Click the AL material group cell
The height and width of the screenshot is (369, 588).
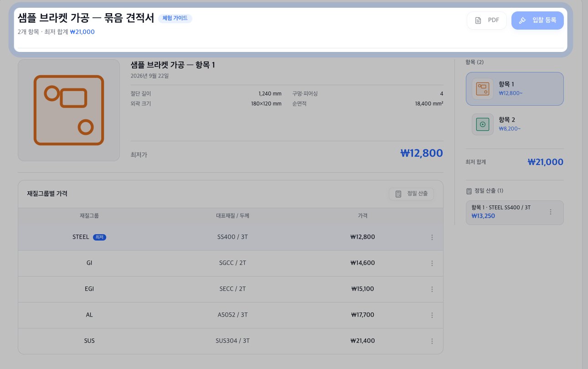89,315
